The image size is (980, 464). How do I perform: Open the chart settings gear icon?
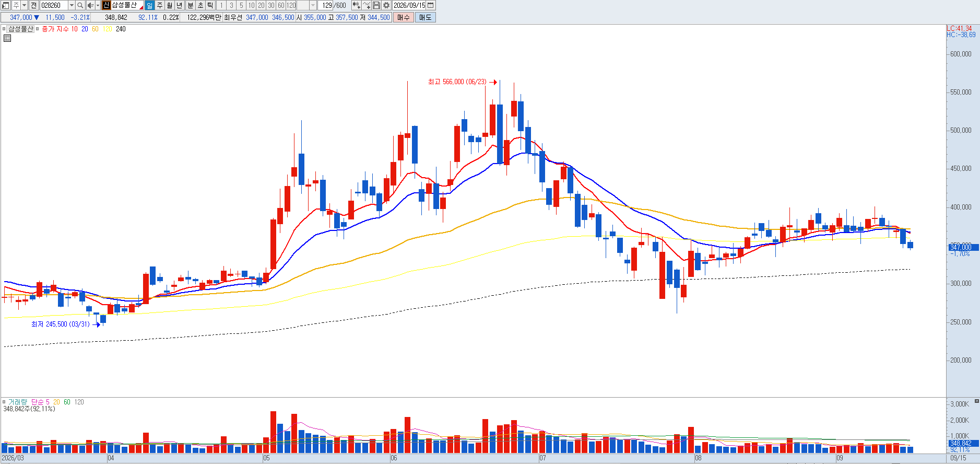point(386,5)
